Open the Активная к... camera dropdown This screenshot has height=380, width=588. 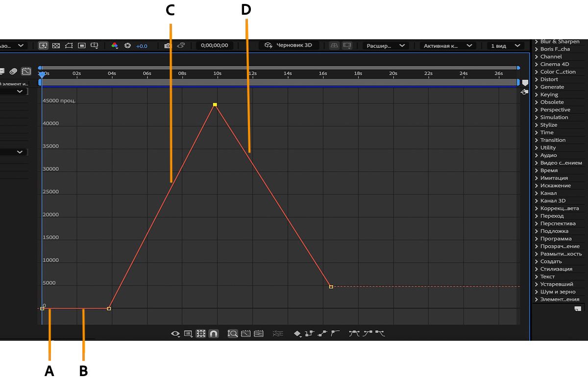(x=448, y=46)
